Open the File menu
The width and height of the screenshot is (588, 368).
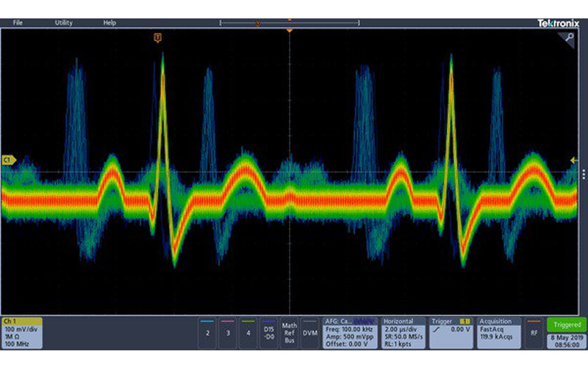point(18,23)
